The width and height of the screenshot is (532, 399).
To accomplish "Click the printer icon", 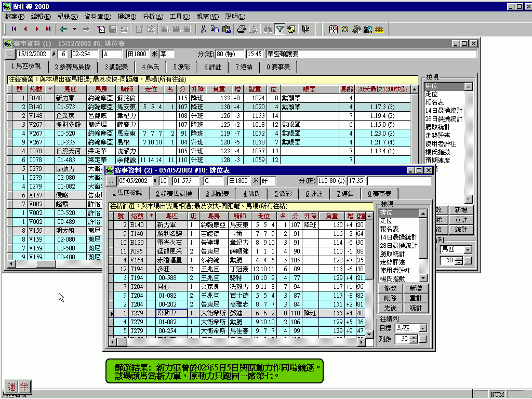I will click(242, 29).
